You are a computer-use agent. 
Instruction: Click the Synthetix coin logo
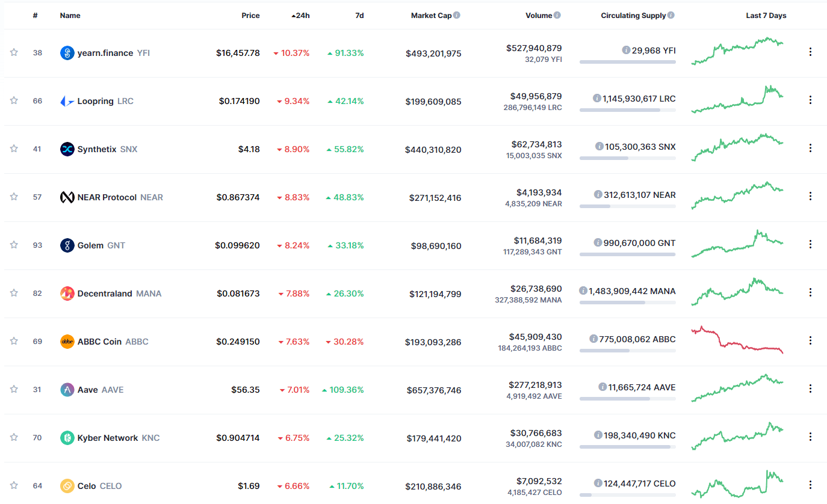(67, 149)
